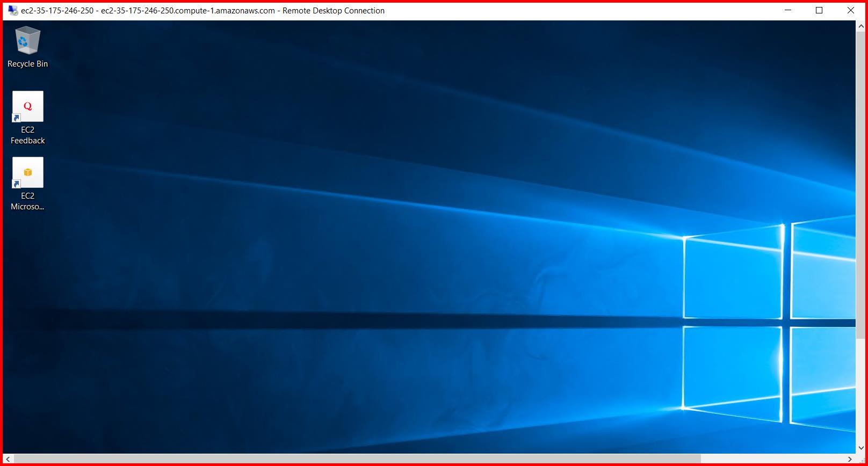Select the EC2 Microsoft shortcut icon
Screen dimensions: 868x466
pos(27,172)
